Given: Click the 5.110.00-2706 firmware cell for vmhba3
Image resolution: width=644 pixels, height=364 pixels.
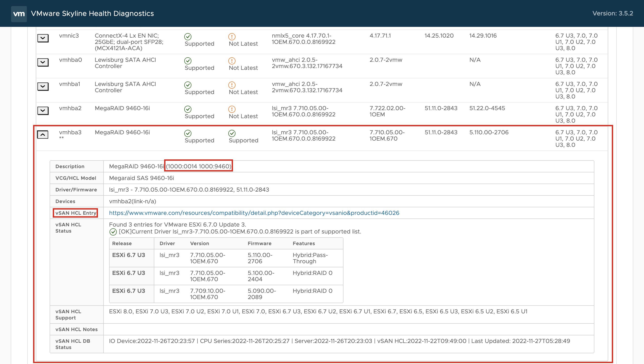Looking at the screenshot, I should (x=489, y=133).
